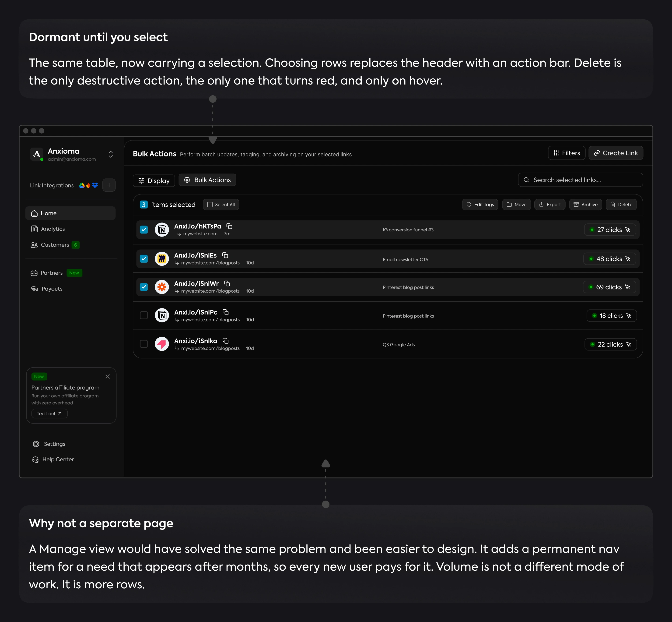The image size is (672, 622).
Task: Copy the Anxi.io/iSnIEs link
Action: click(x=225, y=255)
